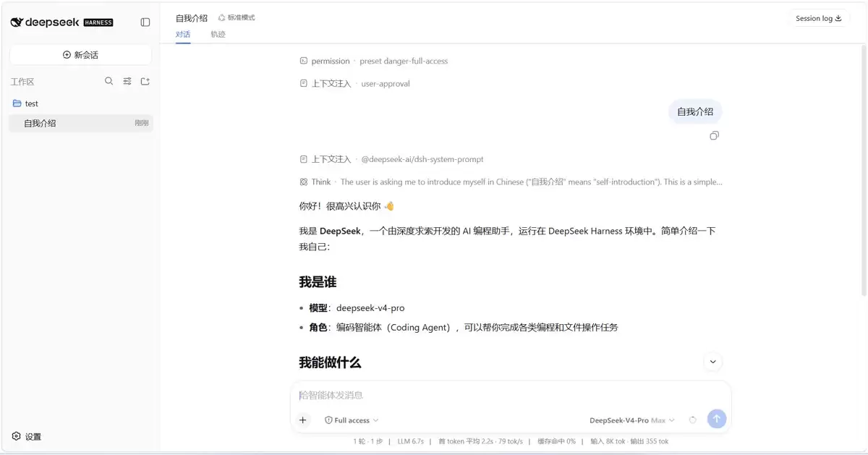Click the 上下文注入 user-approval document icon
868x455 pixels.
coord(304,84)
